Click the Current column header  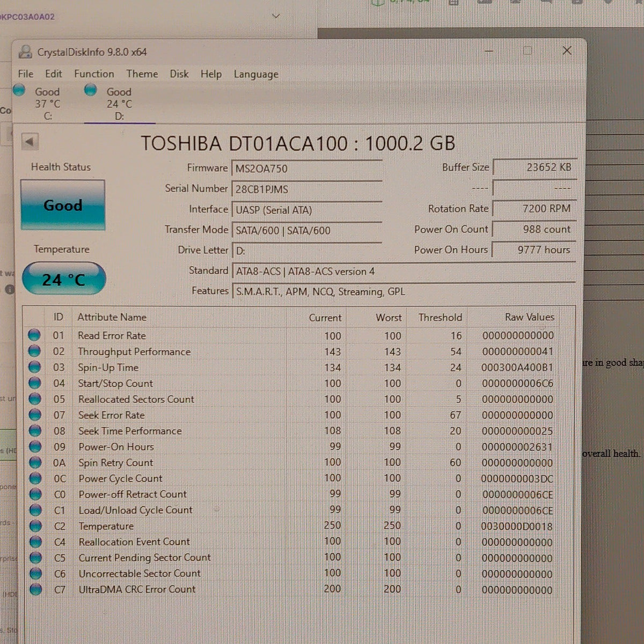coord(325,318)
